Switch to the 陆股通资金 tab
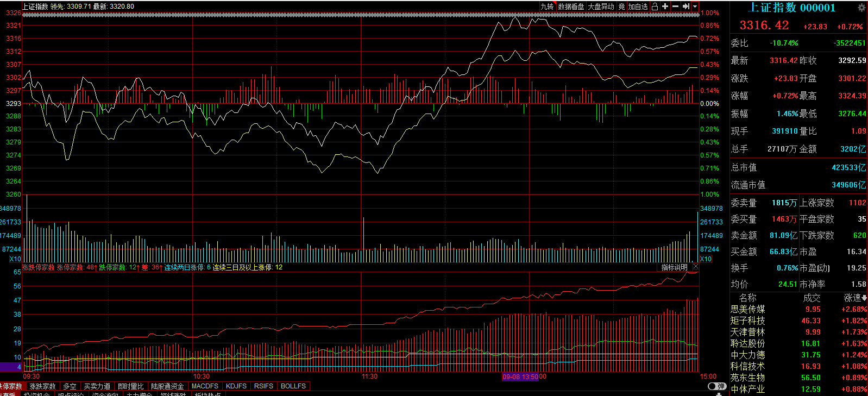The image size is (868, 396). [167, 386]
